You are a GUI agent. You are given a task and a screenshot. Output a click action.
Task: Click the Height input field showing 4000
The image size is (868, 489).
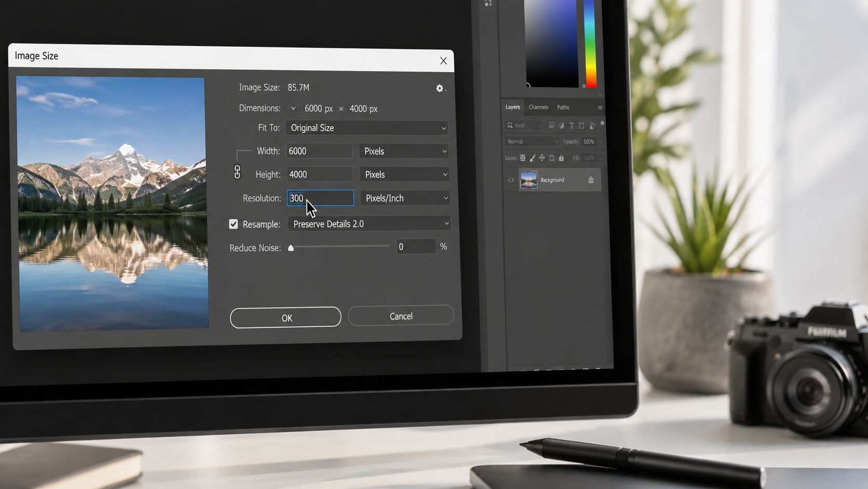pos(320,174)
